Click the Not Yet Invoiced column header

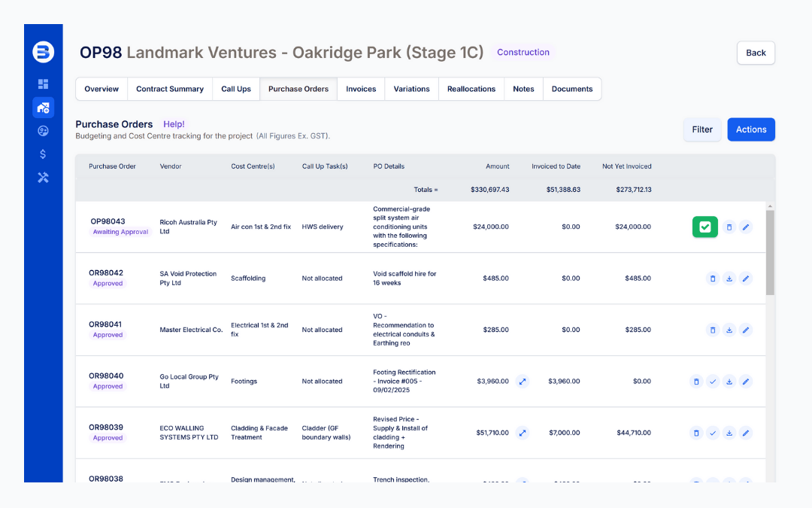[x=626, y=166]
